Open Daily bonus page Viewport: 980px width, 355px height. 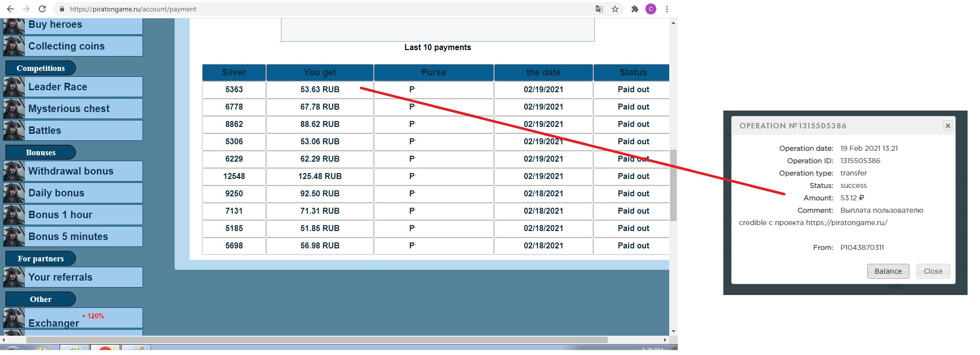coord(56,193)
